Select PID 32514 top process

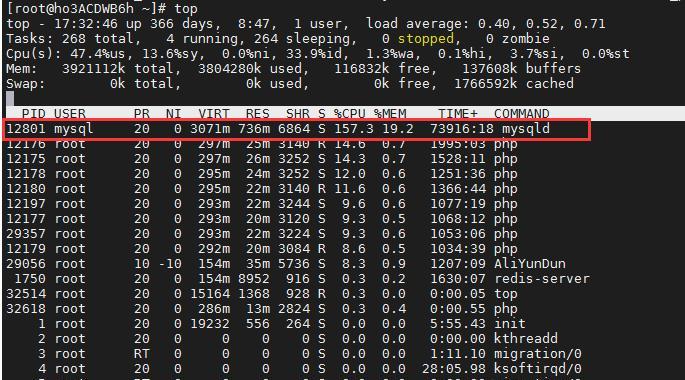(x=26, y=294)
